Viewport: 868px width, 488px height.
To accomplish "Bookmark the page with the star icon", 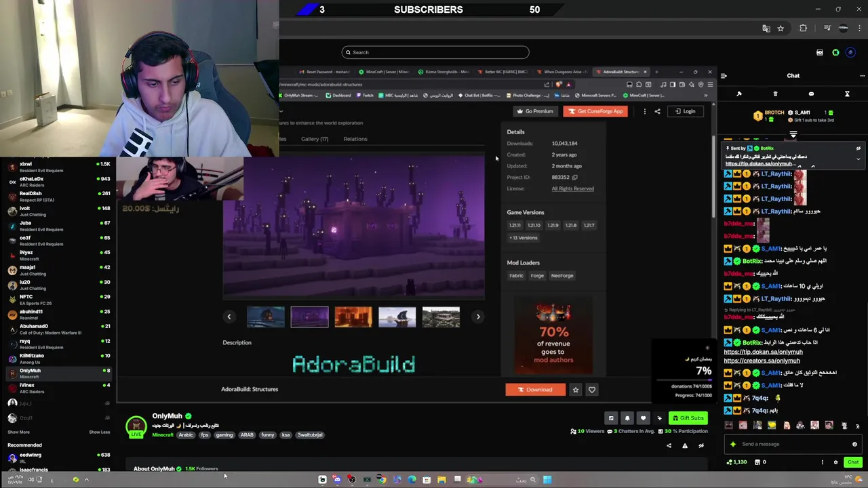I will tap(781, 28).
